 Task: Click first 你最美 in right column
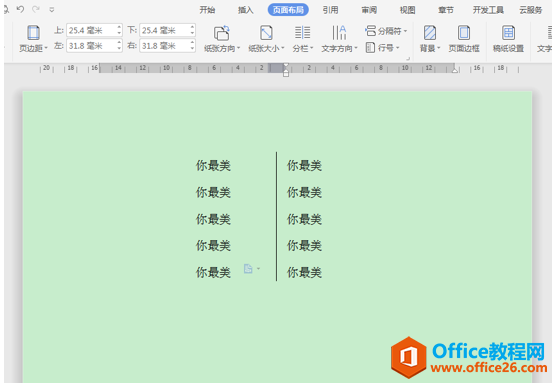click(304, 166)
